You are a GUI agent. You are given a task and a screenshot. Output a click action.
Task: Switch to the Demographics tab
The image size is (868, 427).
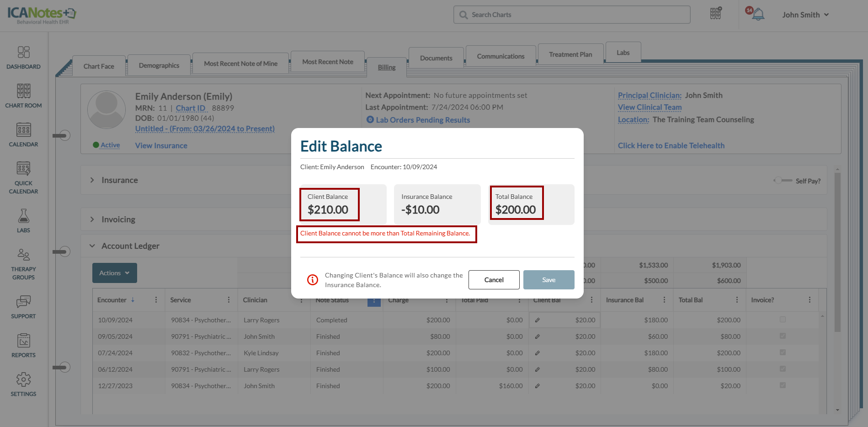159,65
